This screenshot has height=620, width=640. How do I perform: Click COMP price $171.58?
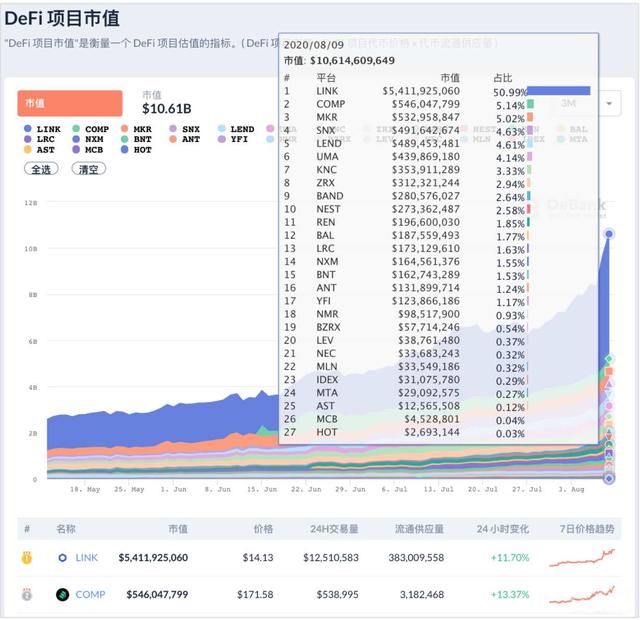255,595
